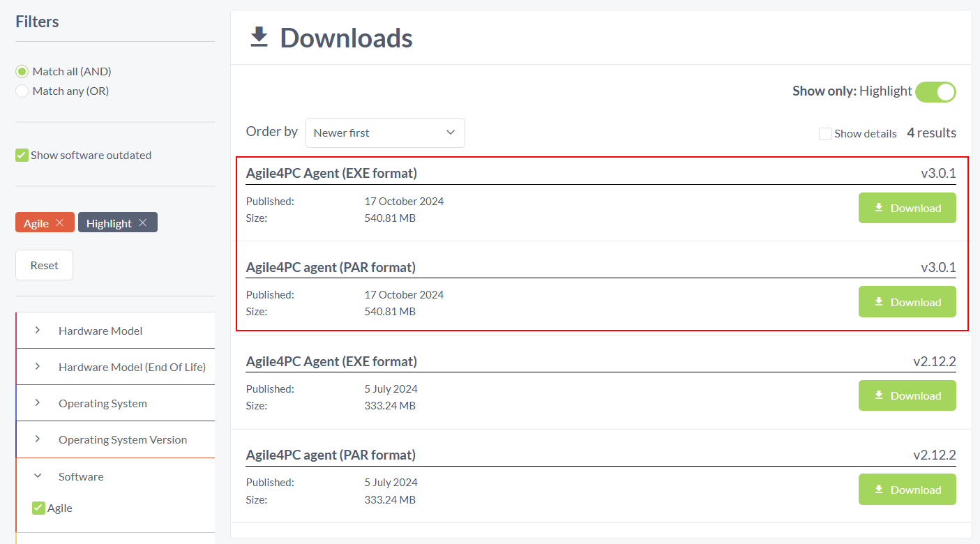The height and width of the screenshot is (544, 980).
Task: Click the 4 results count text
Action: (931, 133)
